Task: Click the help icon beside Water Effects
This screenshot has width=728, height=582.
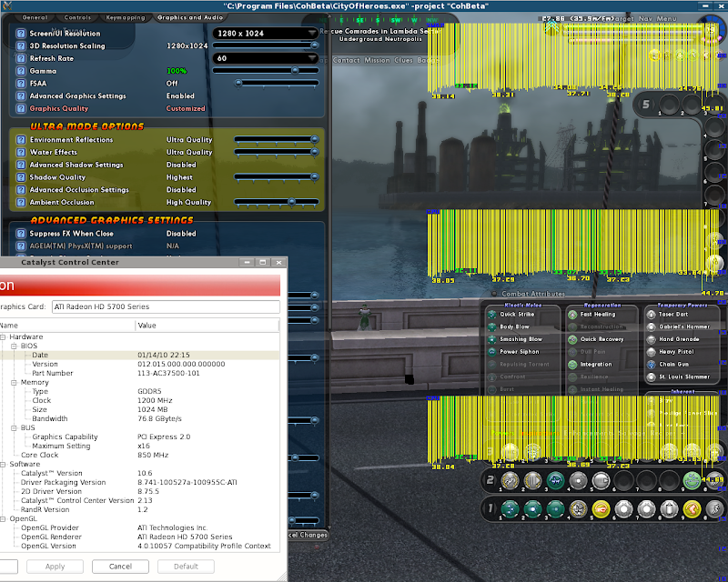Action: tap(20, 153)
